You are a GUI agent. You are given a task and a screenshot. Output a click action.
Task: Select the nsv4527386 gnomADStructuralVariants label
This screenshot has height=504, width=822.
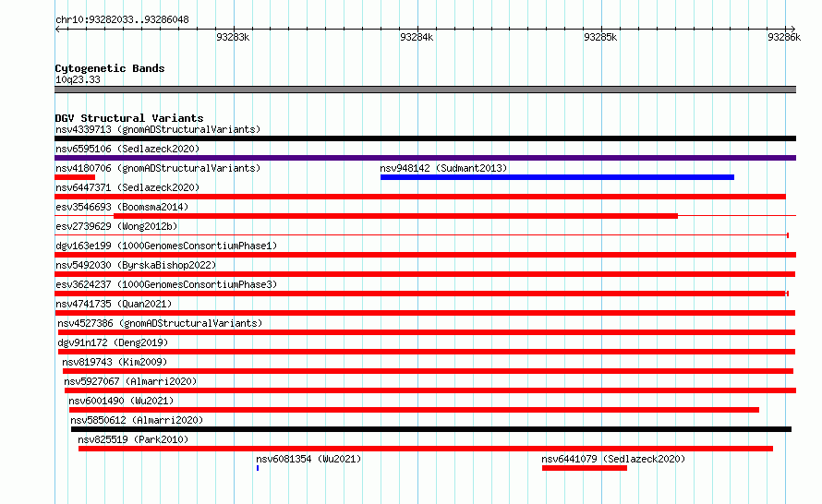(x=160, y=323)
